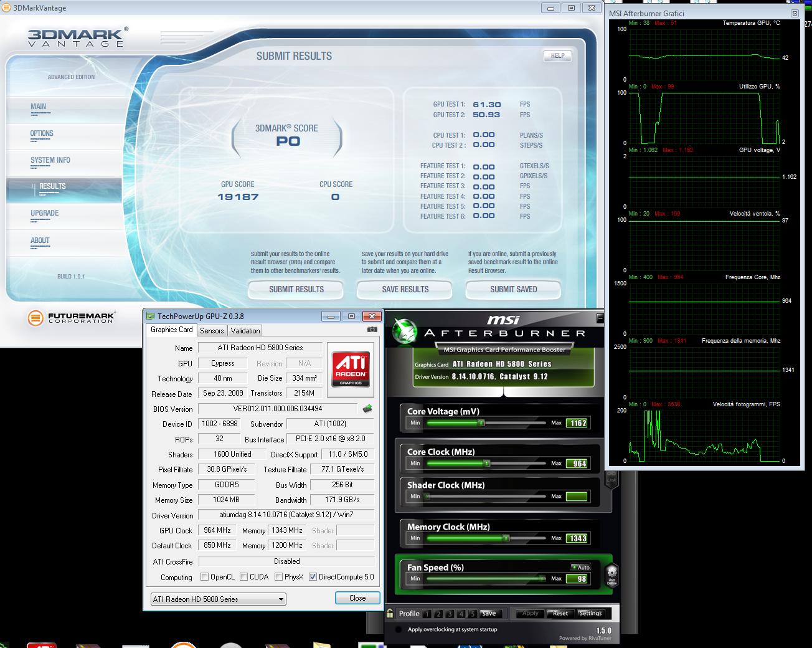
Task: Check the PhysX checkbox
Action: (278, 577)
